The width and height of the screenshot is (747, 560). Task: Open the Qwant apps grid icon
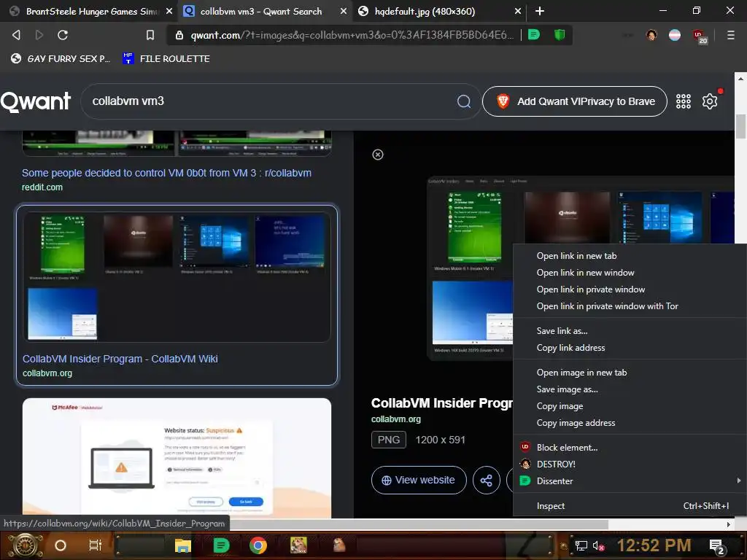(683, 101)
